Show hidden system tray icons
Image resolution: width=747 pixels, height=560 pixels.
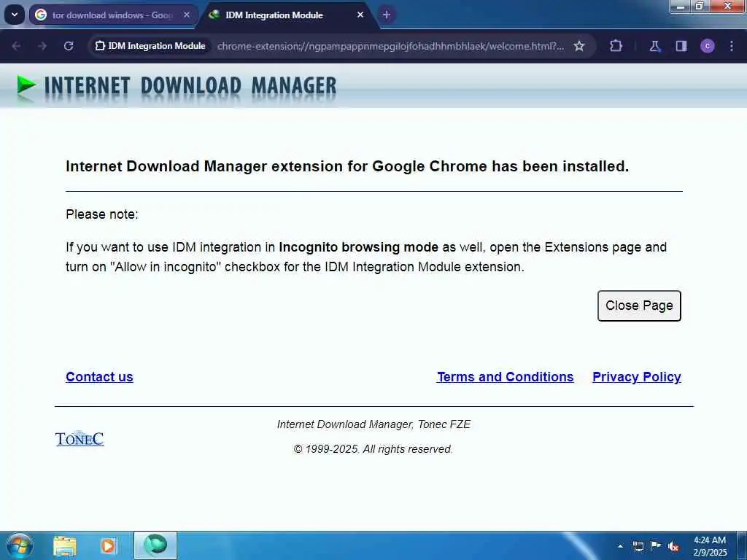coord(620,546)
